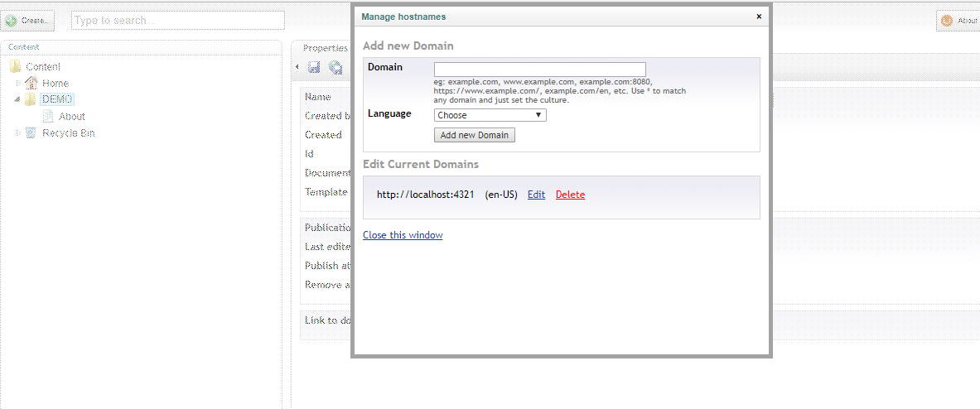The height and width of the screenshot is (409, 980).
Task: Click the Recycle Bin icon
Action: click(31, 132)
